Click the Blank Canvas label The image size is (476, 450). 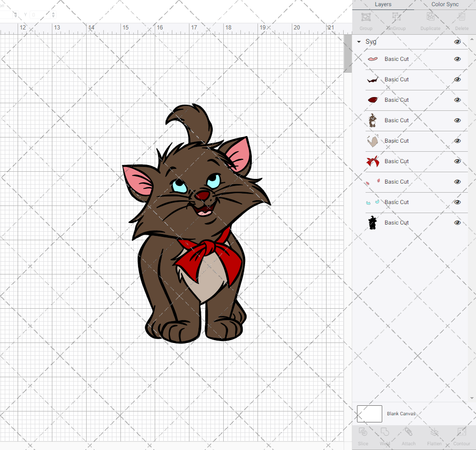[x=401, y=413]
